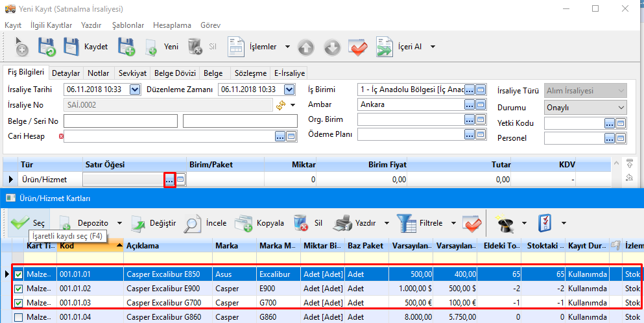Switch to the Sevkiyat tab
This screenshot has width=644, height=323.
[x=132, y=73]
